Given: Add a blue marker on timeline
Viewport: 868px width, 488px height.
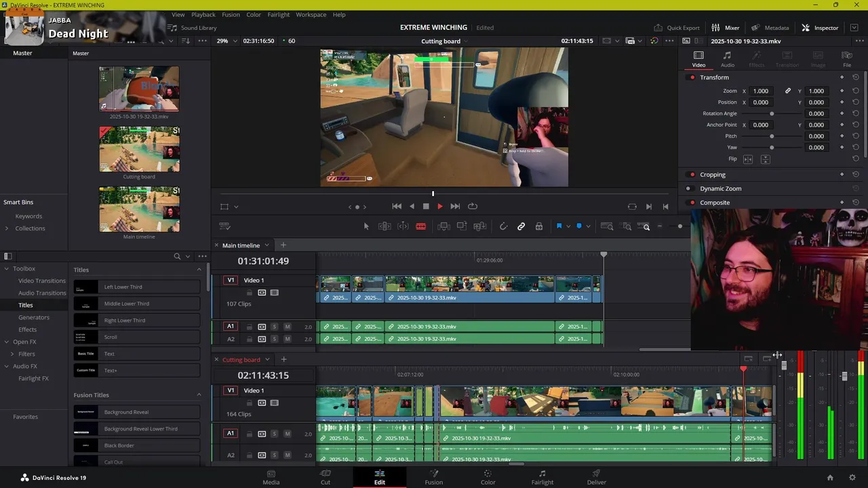Looking at the screenshot, I should [x=578, y=226].
